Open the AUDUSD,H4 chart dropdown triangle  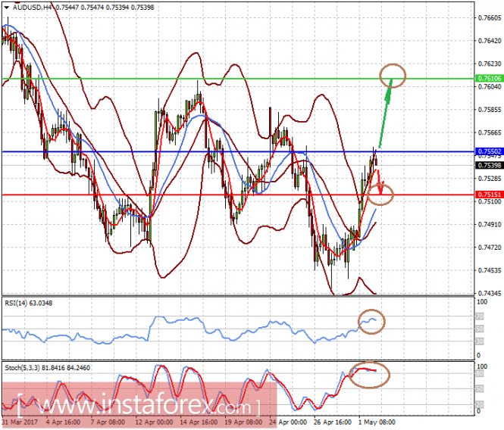click(x=6, y=8)
